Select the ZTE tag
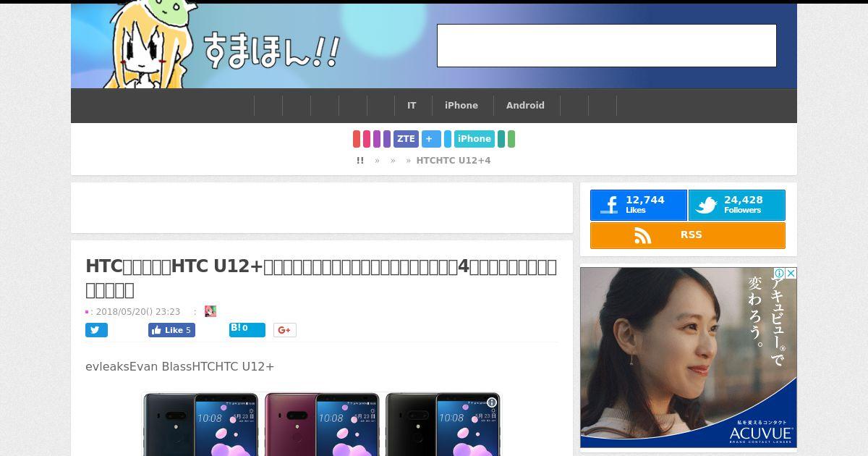The height and width of the screenshot is (456, 868). tap(406, 139)
